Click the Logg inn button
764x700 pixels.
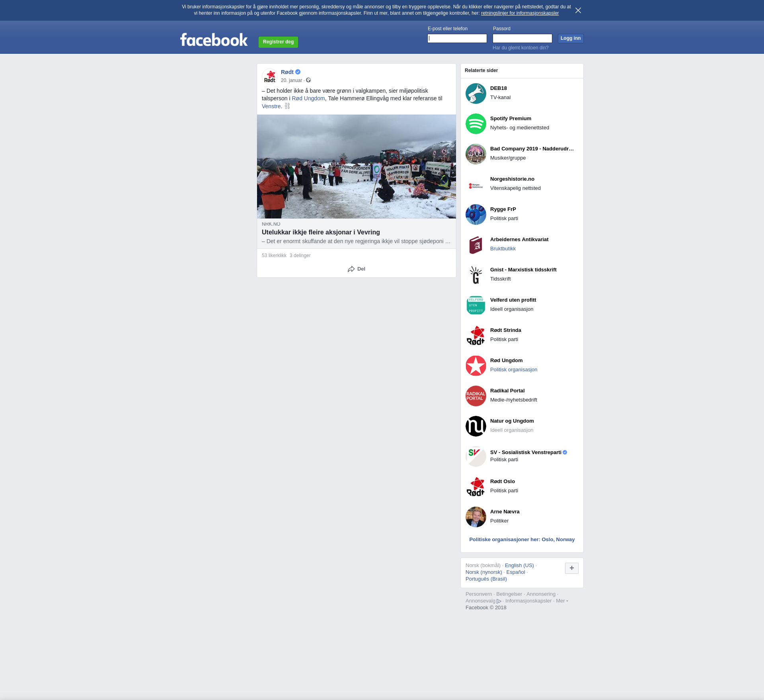tap(571, 38)
